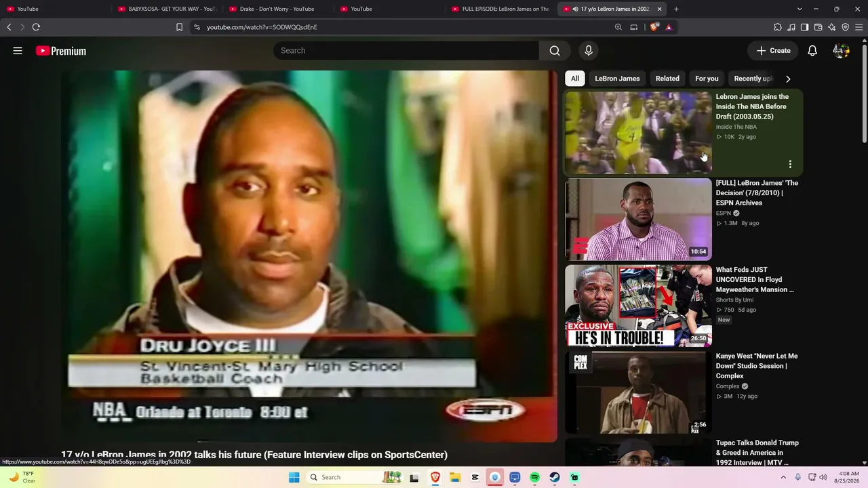
Task: Focus the browser address bar URL
Action: click(x=262, y=27)
